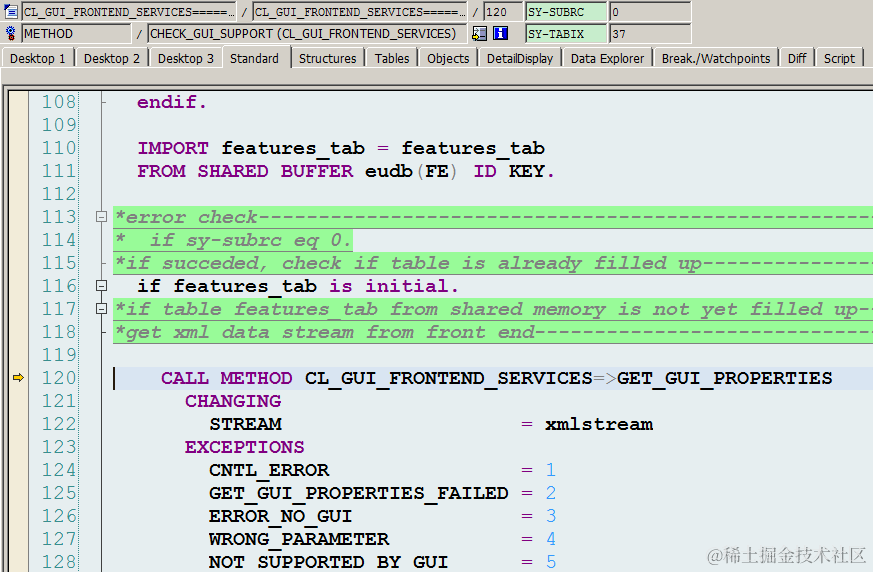Click the EXCEPTIONS keyword on line 123
This screenshot has width=873, height=572.
point(244,447)
